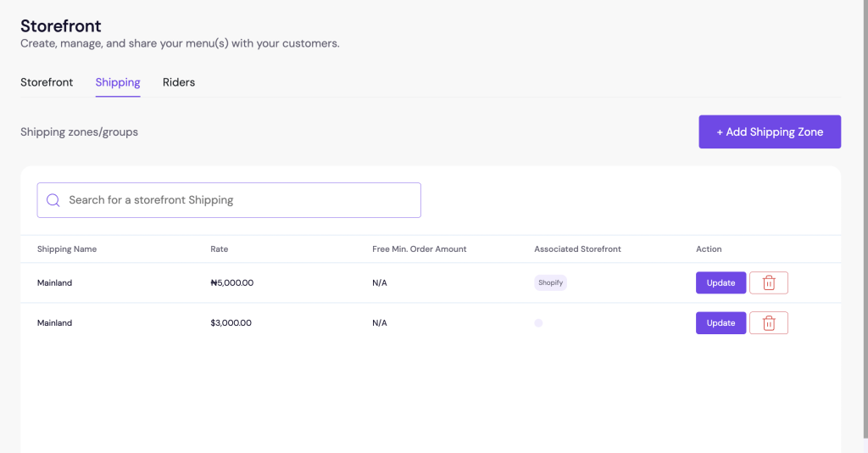Viewport: 868px width, 453px height.
Task: Update the ₦5,000.00 Mainland shipping zone
Action: [x=721, y=282]
